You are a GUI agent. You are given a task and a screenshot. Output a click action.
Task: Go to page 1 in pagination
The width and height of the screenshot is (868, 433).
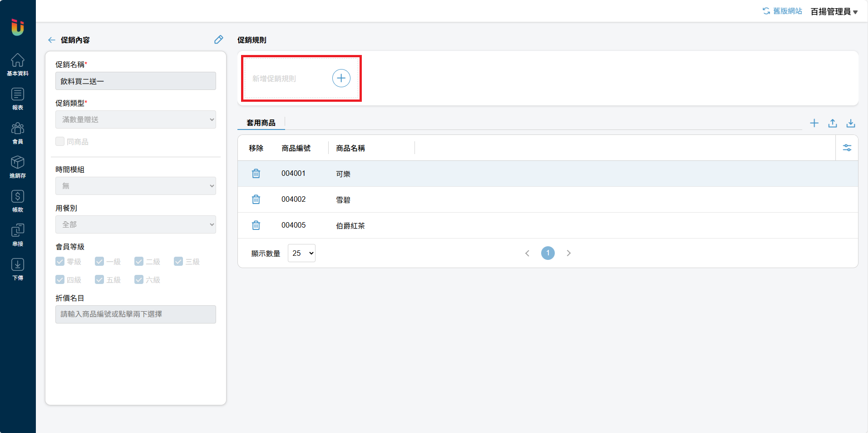(x=547, y=253)
